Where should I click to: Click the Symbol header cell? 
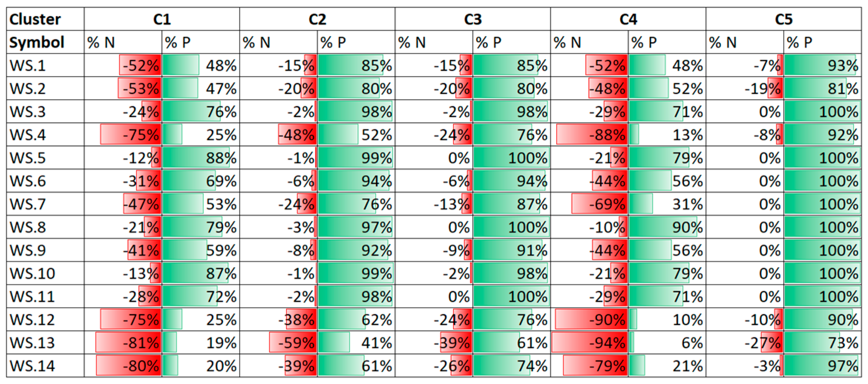[37, 42]
